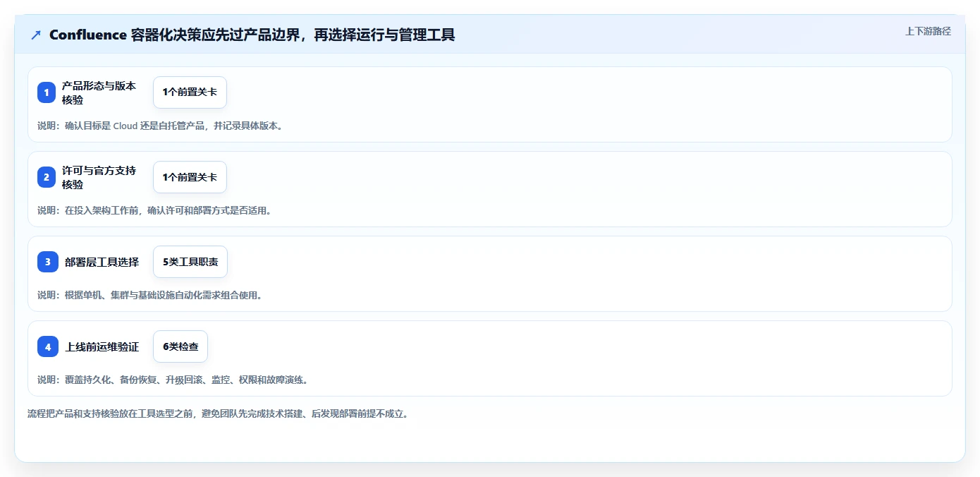Click the description 根据单机、集群与基础设施自动化需求

[x=150, y=295]
